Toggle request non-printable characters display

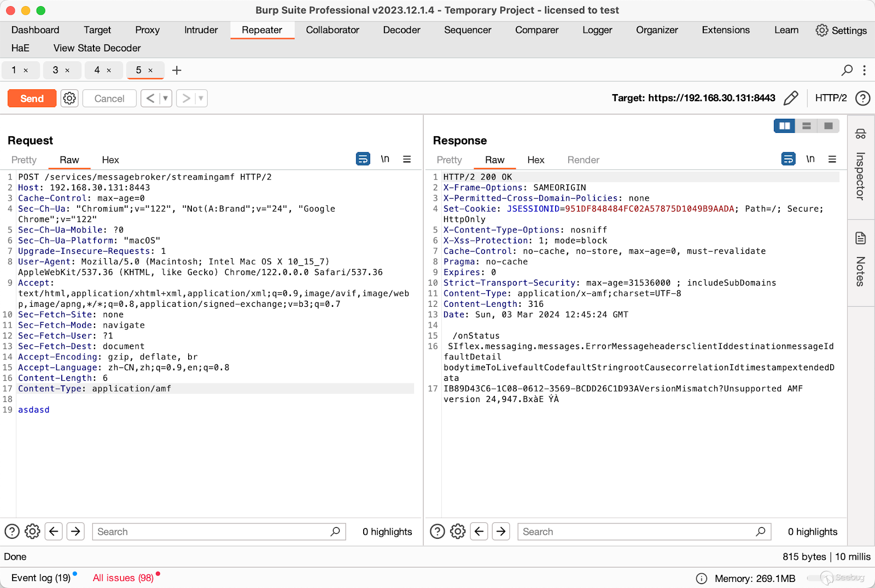385,159
